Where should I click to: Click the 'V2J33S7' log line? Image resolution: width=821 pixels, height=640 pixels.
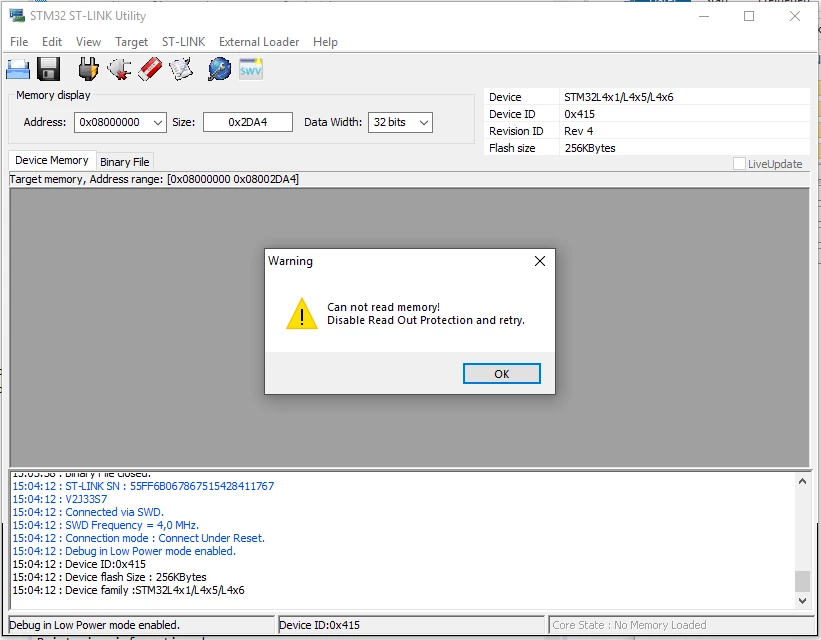60,499
